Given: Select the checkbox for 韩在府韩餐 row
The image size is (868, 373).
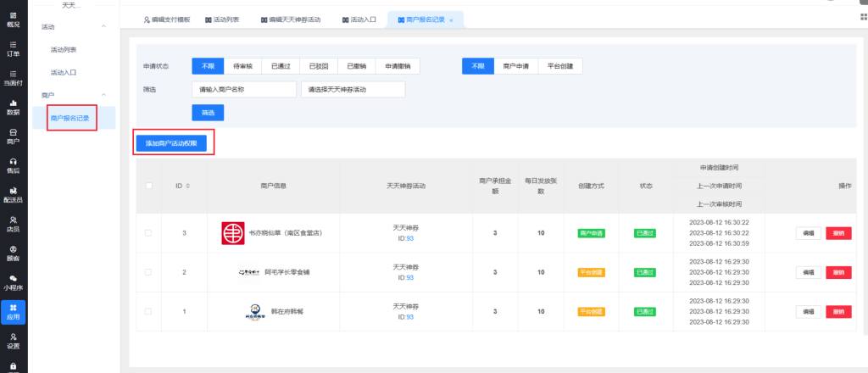Looking at the screenshot, I should pyautogui.click(x=148, y=311).
